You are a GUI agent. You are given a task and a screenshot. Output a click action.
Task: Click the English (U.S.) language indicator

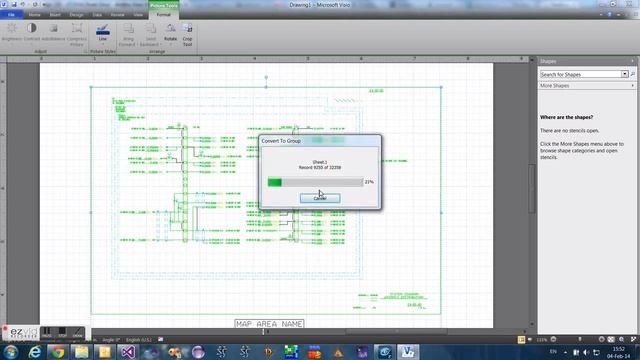(x=139, y=340)
